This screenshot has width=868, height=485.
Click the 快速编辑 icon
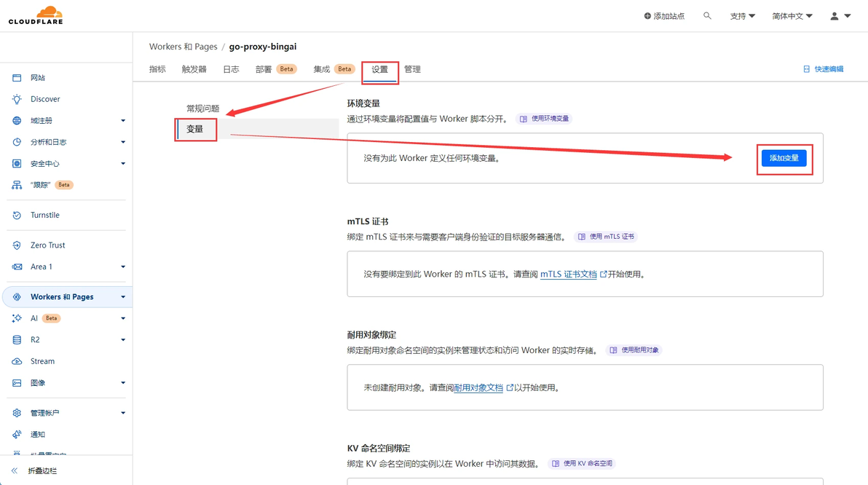807,69
